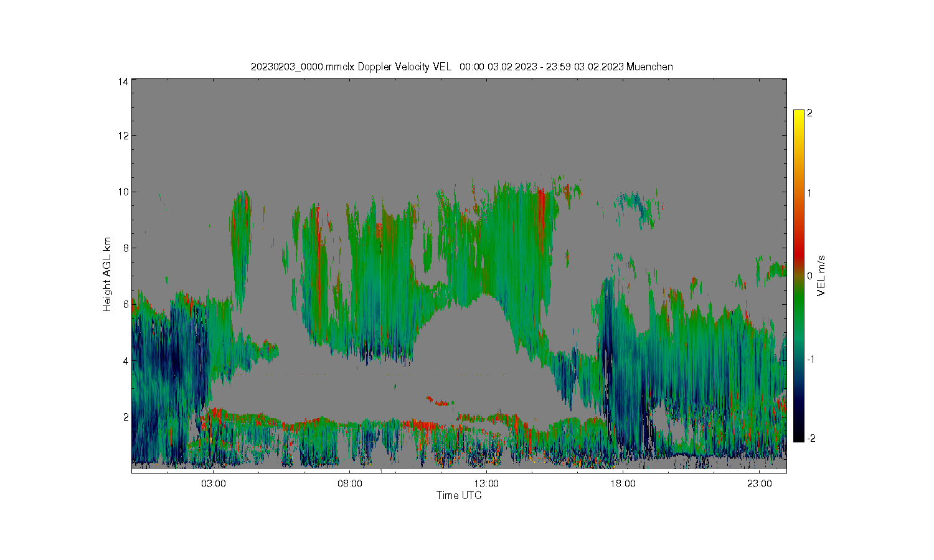The image size is (934, 560).
Task: Click the height axis value 10
Action: pos(123,192)
